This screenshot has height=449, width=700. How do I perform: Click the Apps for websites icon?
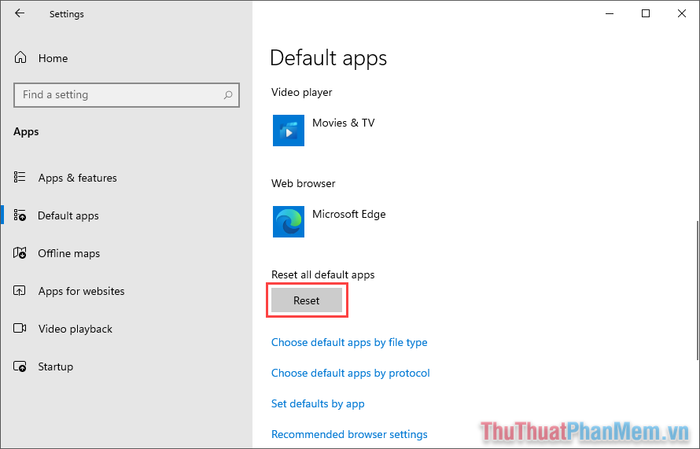pyautogui.click(x=20, y=291)
